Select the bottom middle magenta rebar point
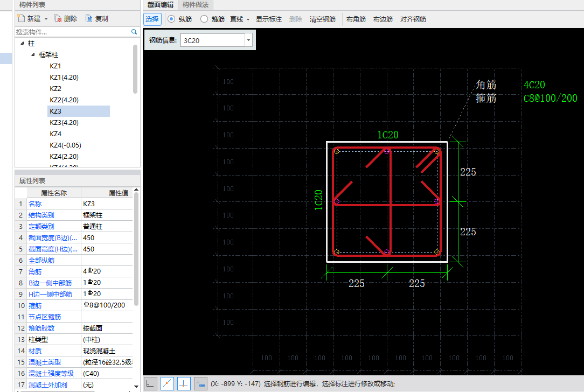This screenshot has width=584, height=392. click(387, 252)
